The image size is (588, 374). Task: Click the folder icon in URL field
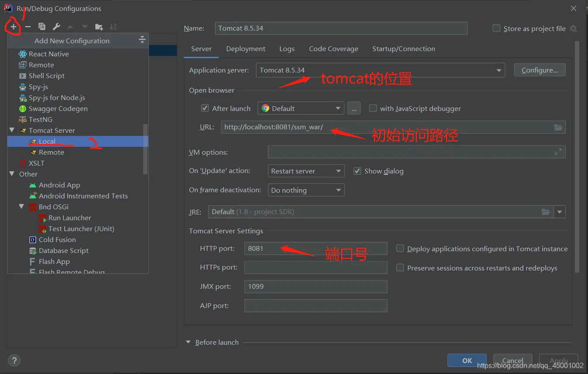pos(558,127)
